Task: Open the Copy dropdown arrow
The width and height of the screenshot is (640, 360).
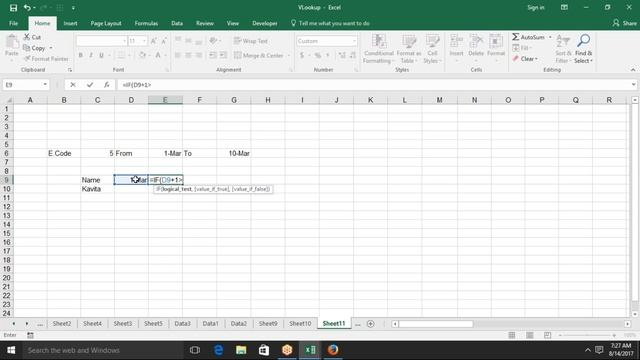Action: 51,48
